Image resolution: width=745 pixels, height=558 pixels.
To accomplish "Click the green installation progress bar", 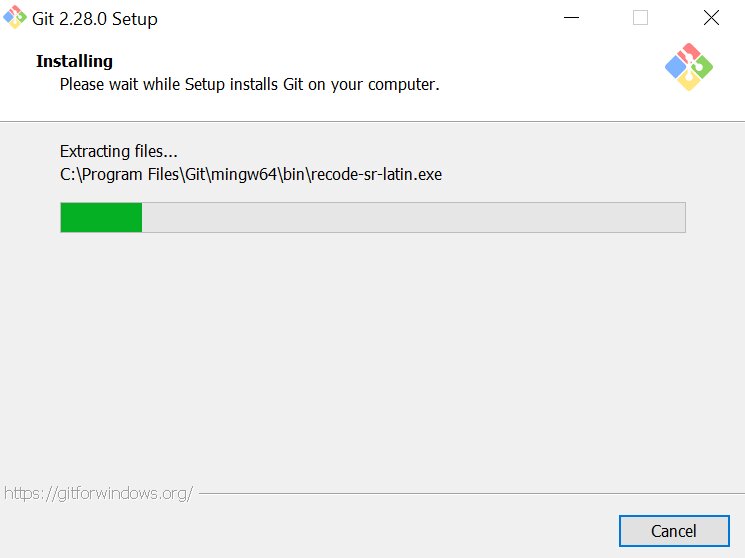I will pos(373,217).
